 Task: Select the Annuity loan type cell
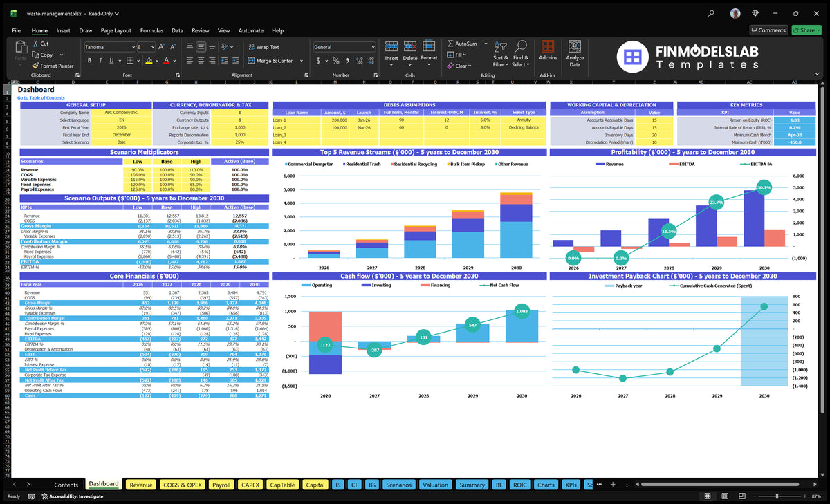tap(524, 120)
